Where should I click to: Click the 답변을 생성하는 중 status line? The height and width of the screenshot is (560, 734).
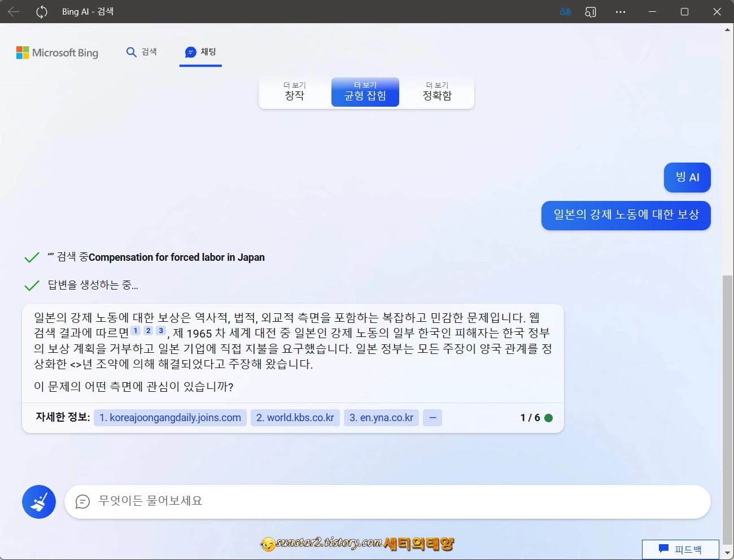tap(93, 285)
